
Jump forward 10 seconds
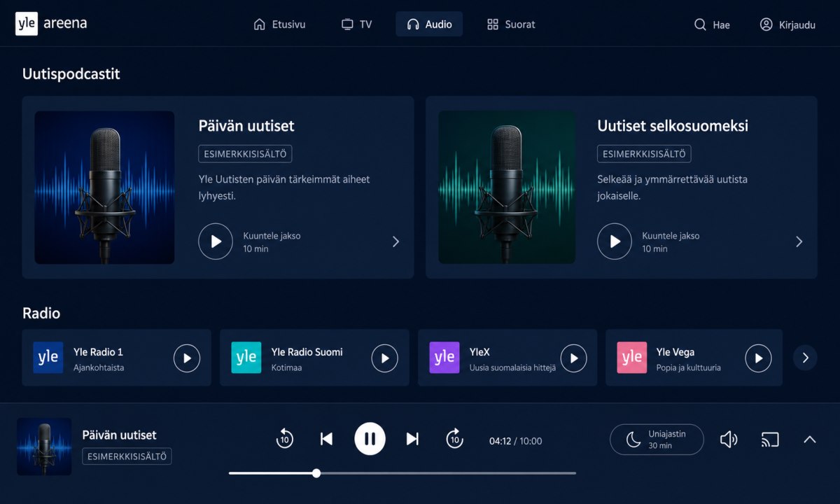(455, 439)
